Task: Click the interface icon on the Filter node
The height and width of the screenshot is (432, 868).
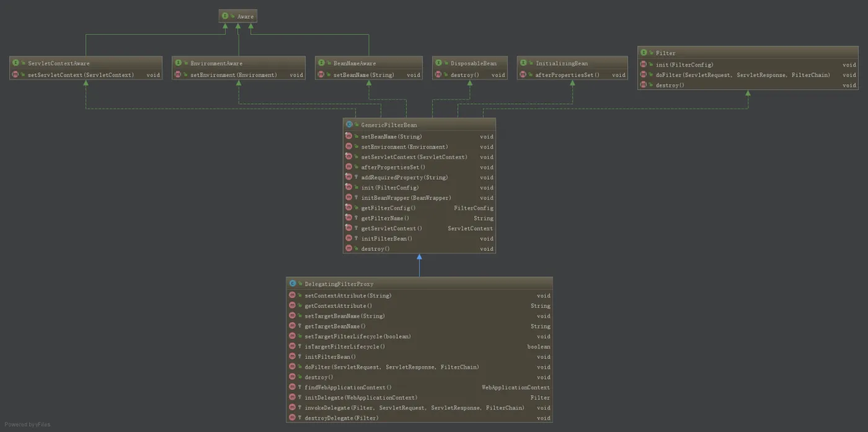Action: [x=644, y=53]
